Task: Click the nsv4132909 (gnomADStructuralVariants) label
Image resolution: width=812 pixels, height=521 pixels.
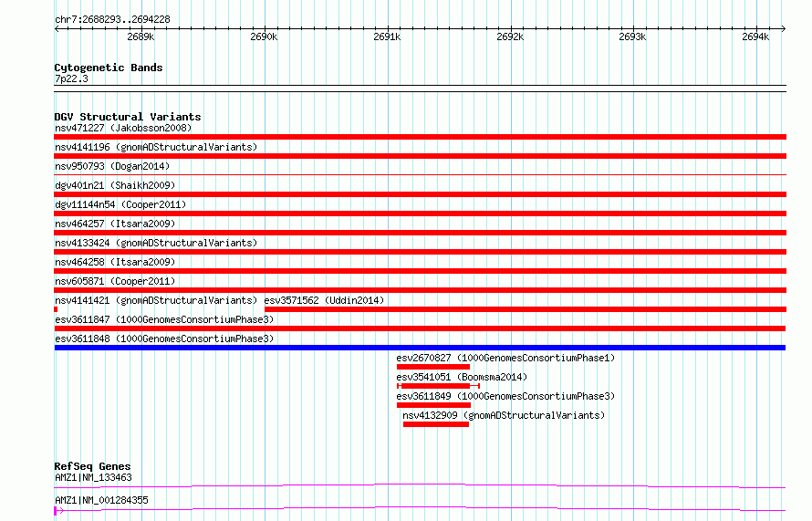Action: point(504,415)
